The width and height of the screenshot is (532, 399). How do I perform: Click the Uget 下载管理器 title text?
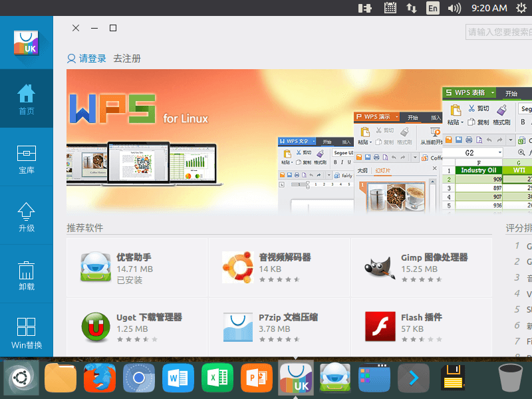(149, 317)
